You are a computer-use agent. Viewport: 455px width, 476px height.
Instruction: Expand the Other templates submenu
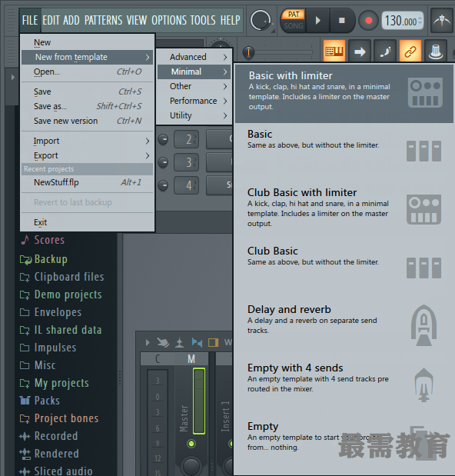[194, 86]
